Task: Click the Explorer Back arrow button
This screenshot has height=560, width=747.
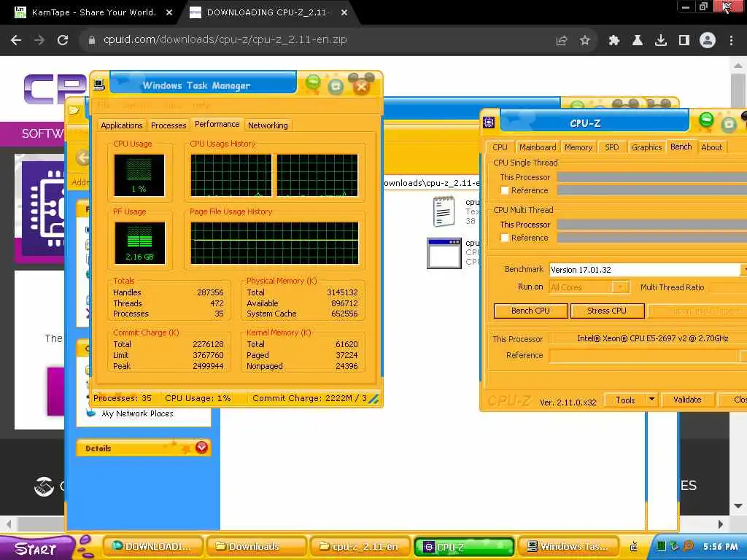Action: point(83,157)
